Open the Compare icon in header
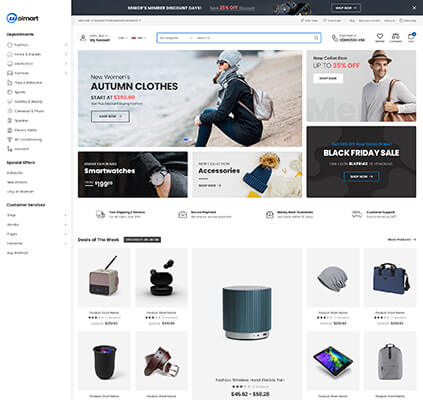 click(395, 36)
